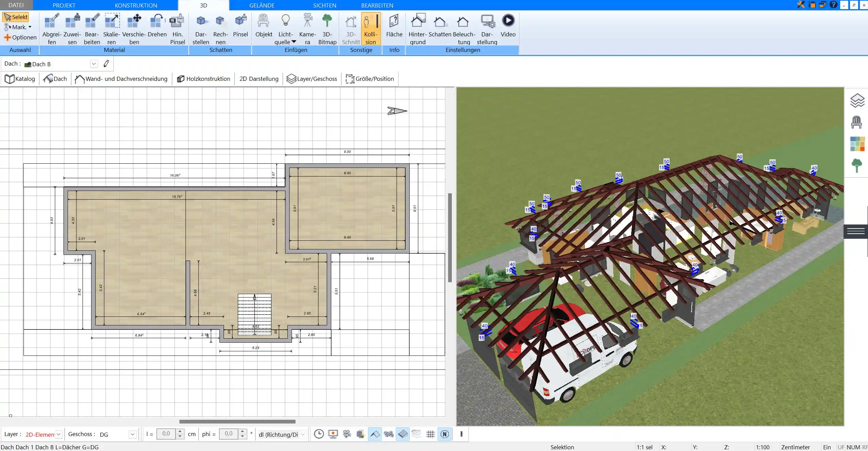Activate the Skalieren material tool
This screenshot has height=451, width=868.
coord(112,29)
